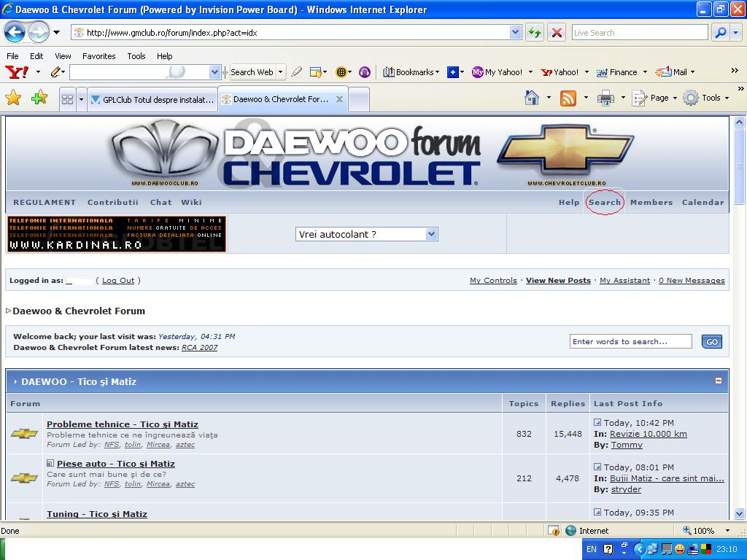Open the Finance toolbar button
747x560 pixels.
click(617, 72)
